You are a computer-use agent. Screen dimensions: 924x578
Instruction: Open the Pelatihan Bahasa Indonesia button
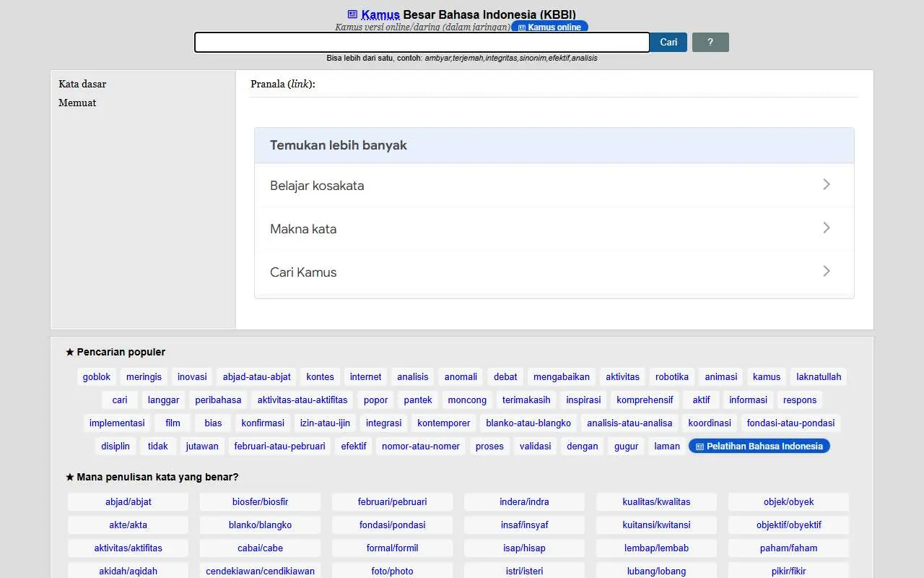(x=759, y=446)
